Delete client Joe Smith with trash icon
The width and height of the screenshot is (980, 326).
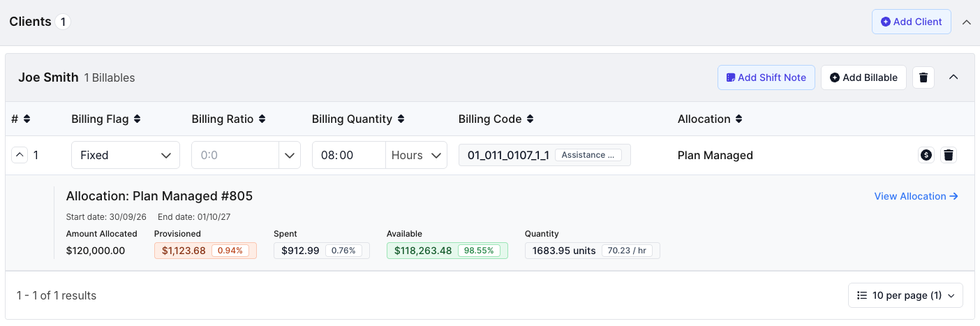(x=923, y=77)
